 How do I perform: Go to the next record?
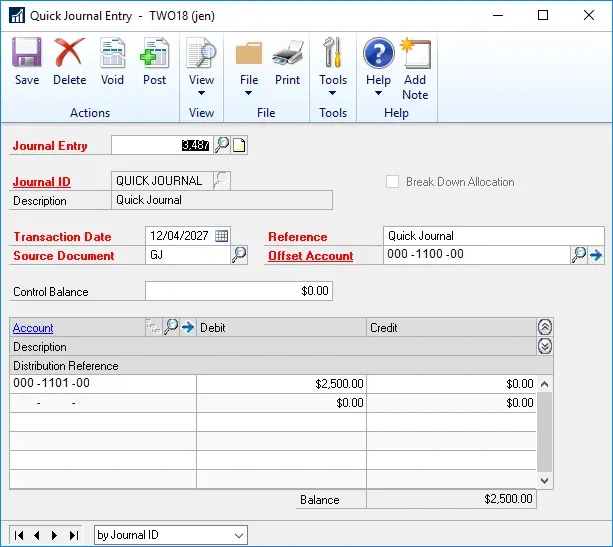coord(55,535)
